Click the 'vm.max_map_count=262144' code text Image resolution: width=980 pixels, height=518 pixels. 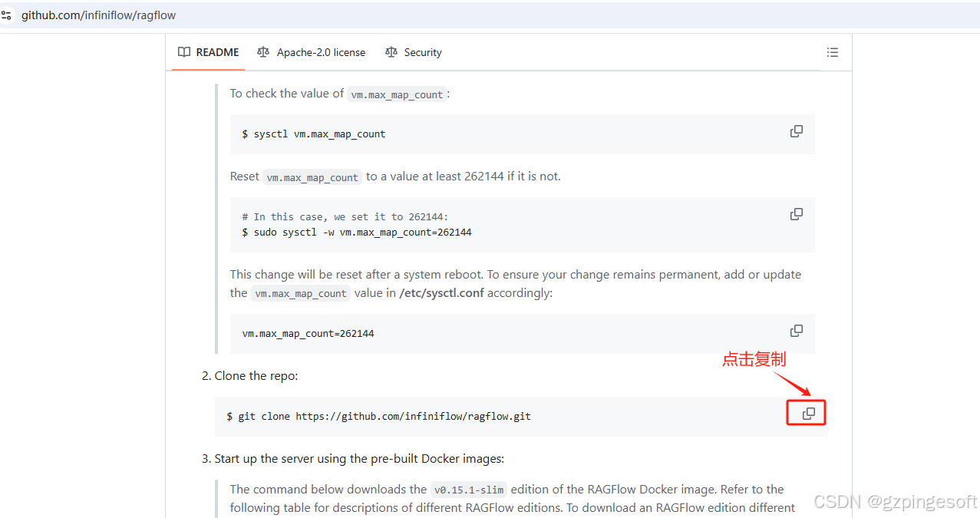tap(309, 333)
